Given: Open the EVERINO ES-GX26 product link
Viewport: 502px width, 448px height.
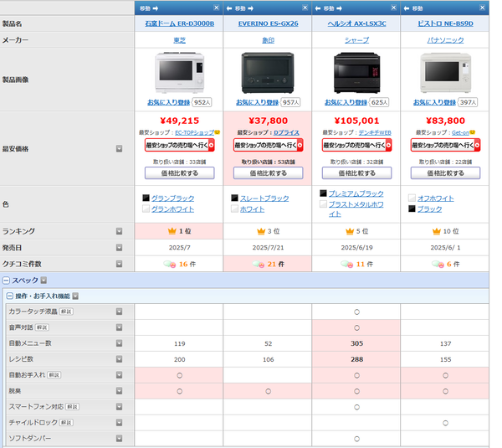Looking at the screenshot, I should click(269, 23).
